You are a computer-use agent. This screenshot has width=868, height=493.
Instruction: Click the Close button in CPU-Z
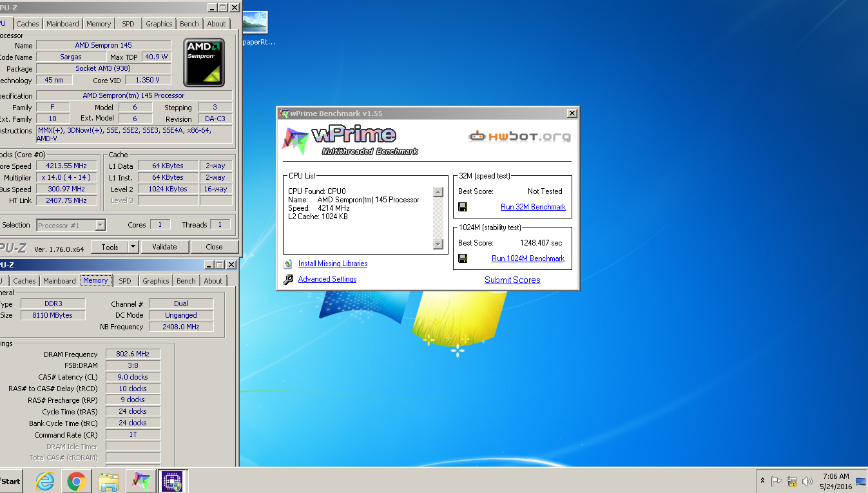214,247
